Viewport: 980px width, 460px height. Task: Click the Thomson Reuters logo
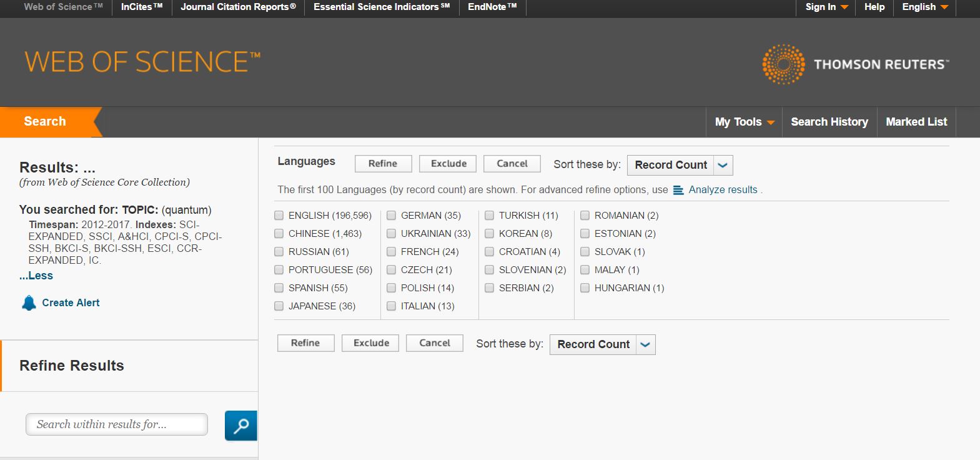click(855, 64)
